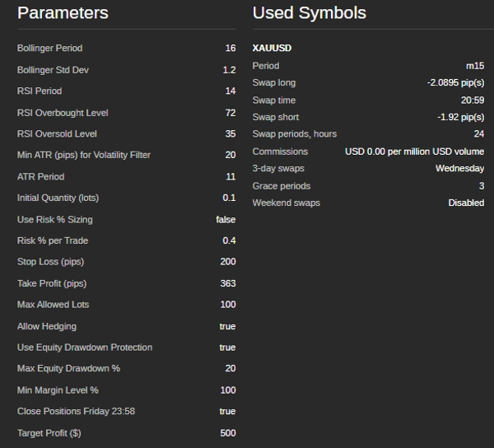Select the RSI Overbought Level value 72
Viewport: 494px width, 448px height.
click(x=230, y=113)
